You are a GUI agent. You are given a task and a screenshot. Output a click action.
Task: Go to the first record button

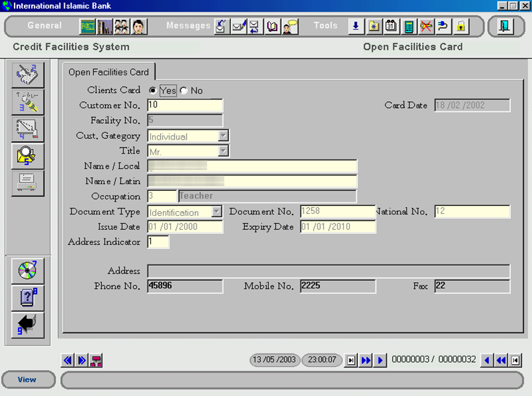tap(515, 360)
